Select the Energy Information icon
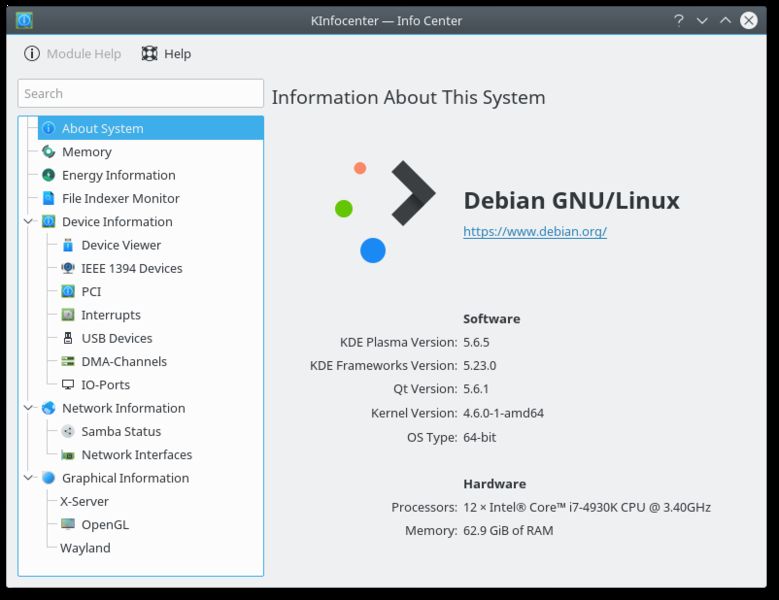 pyautogui.click(x=48, y=175)
